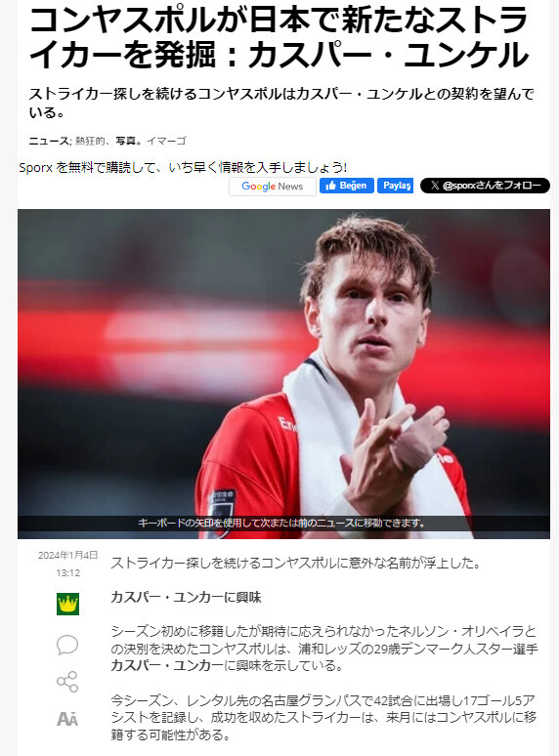559x756 pixels.
Task: Click the イマーゴ photo credit text
Action: point(166,141)
